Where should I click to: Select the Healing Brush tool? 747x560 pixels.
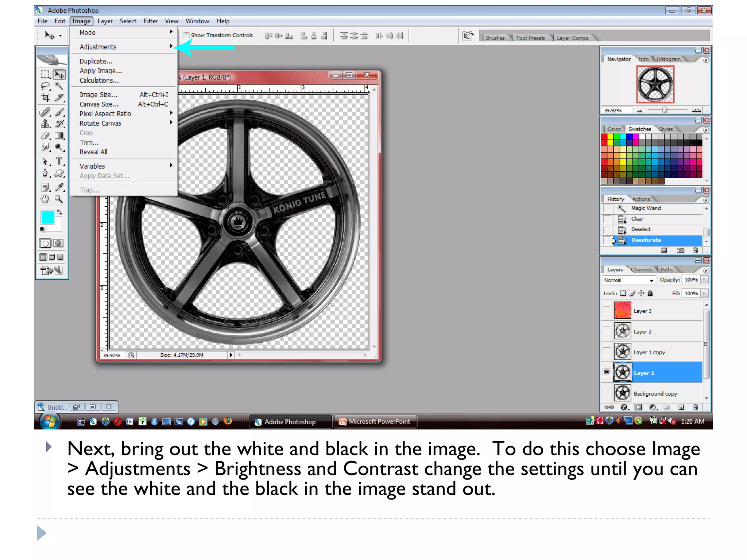[45, 112]
